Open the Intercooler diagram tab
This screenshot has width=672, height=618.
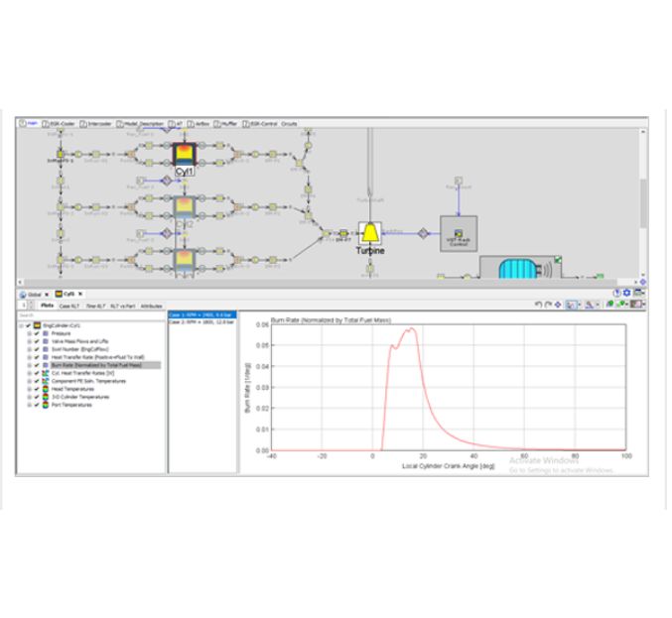(x=100, y=124)
